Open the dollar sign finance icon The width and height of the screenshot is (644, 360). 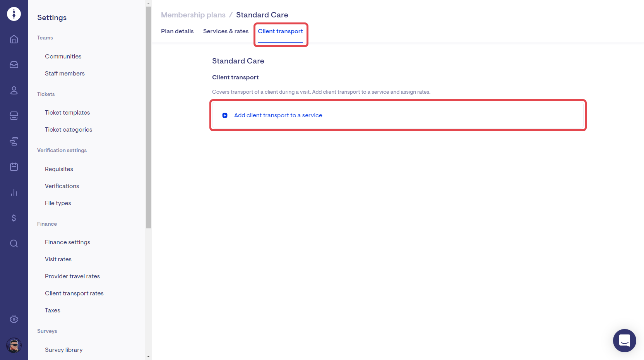(14, 218)
